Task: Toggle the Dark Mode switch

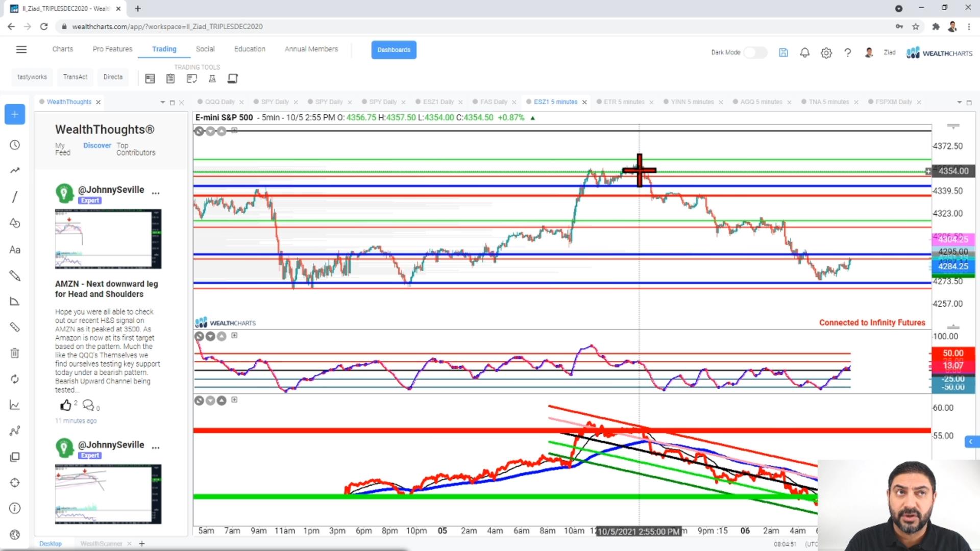Action: coord(755,53)
